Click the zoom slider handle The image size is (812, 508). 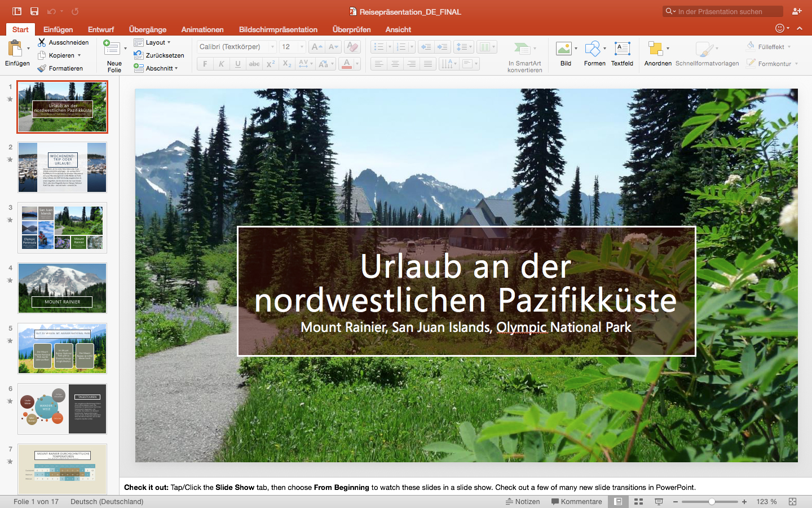712,501
